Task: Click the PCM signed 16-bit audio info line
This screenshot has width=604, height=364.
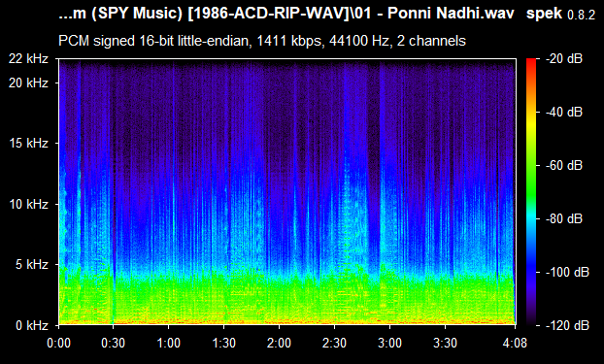Action: point(262,41)
